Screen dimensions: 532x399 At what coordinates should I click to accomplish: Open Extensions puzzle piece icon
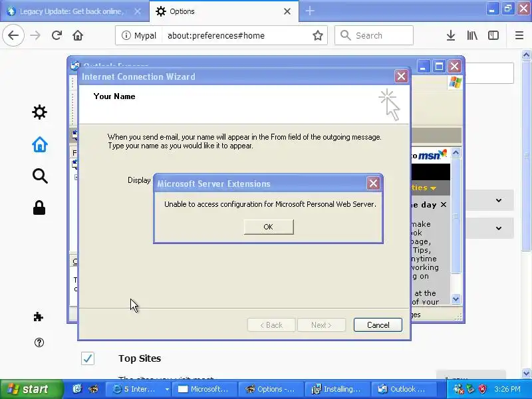tap(39, 317)
